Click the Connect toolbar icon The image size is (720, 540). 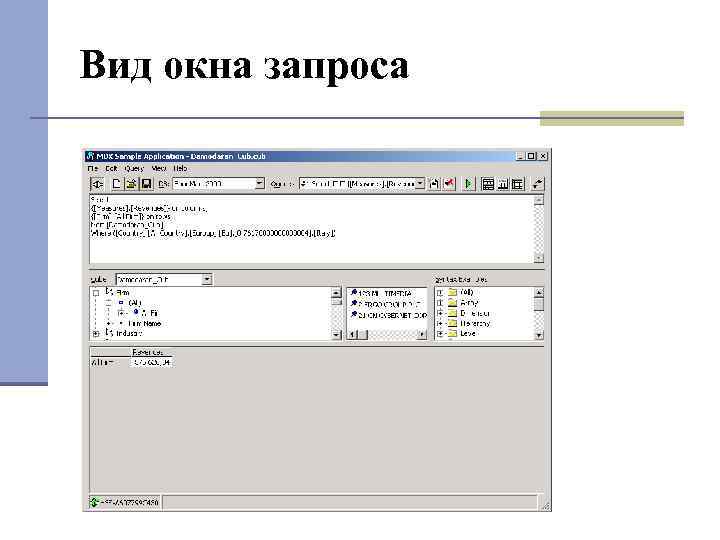coord(97,184)
